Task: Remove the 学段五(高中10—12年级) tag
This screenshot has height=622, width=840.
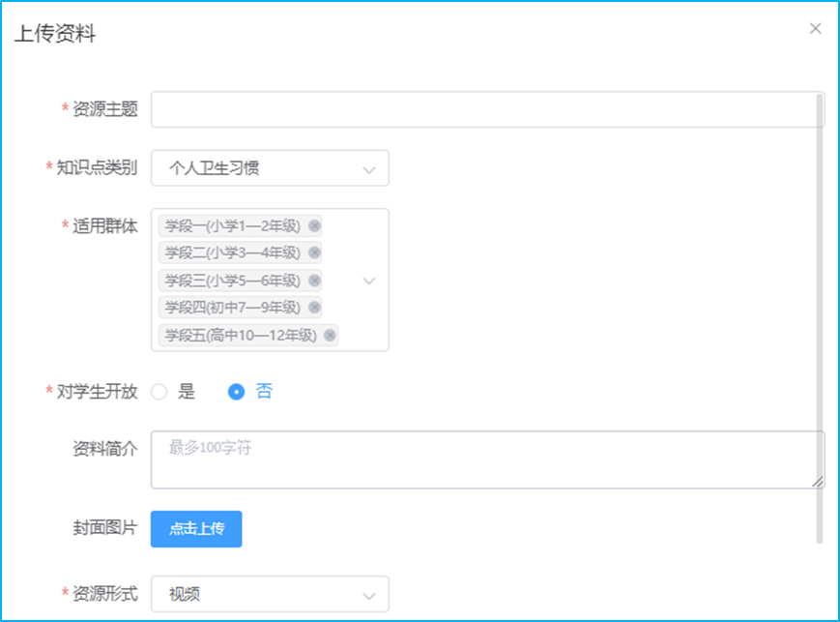Action: [x=330, y=335]
